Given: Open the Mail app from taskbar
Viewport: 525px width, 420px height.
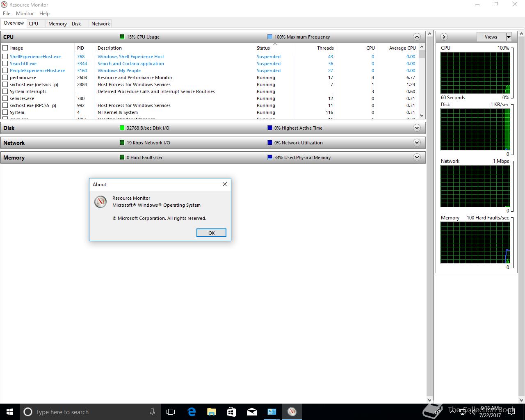Looking at the screenshot, I should [251, 412].
